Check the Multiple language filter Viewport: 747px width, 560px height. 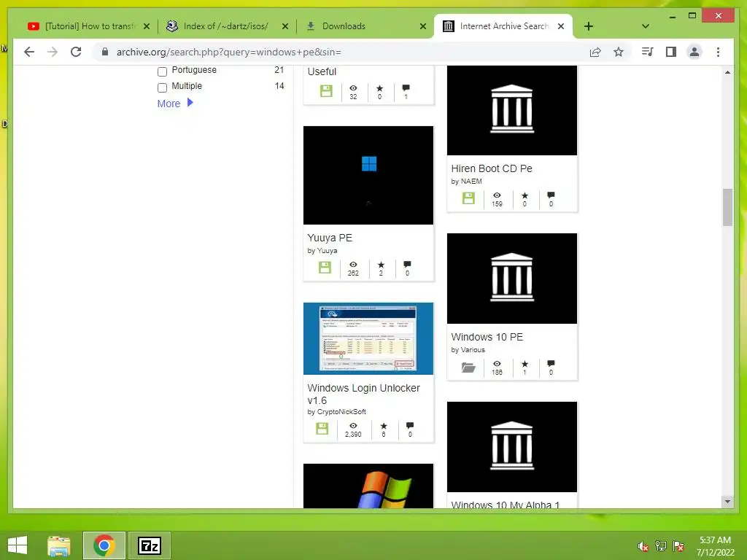pyautogui.click(x=163, y=87)
